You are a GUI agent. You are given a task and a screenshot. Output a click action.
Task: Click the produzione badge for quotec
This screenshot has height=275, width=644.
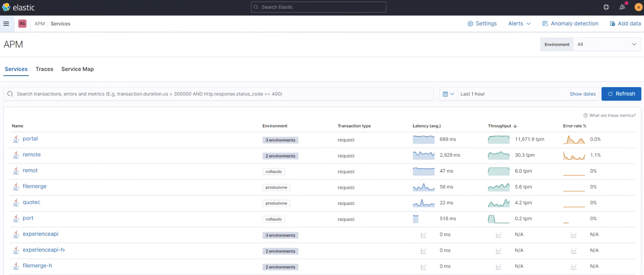click(276, 203)
